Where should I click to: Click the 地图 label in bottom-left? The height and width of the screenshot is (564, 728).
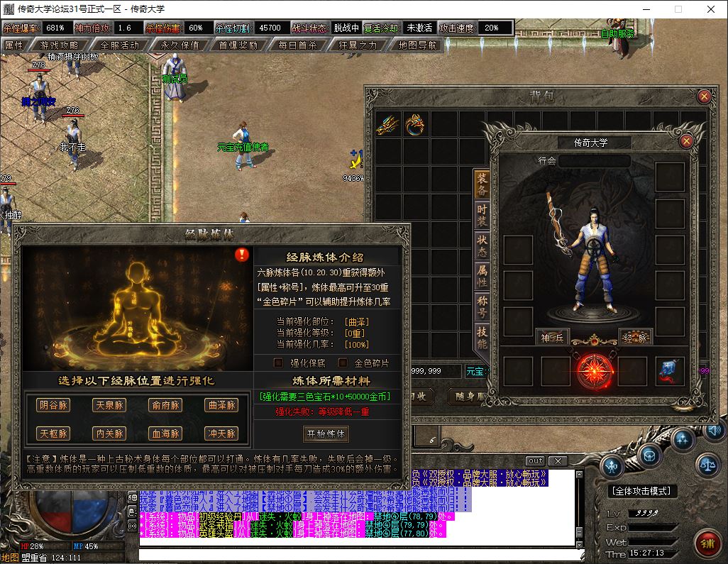[10, 558]
